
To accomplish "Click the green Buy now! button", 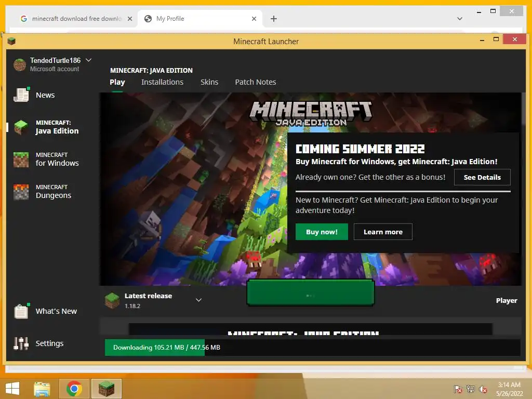I will (x=322, y=232).
